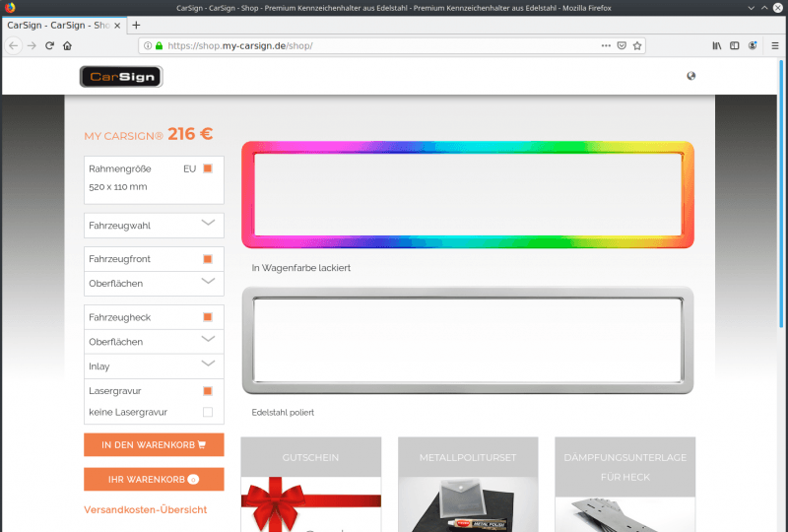The height and width of the screenshot is (532, 788).
Task: Reload the page
Action: (x=49, y=45)
